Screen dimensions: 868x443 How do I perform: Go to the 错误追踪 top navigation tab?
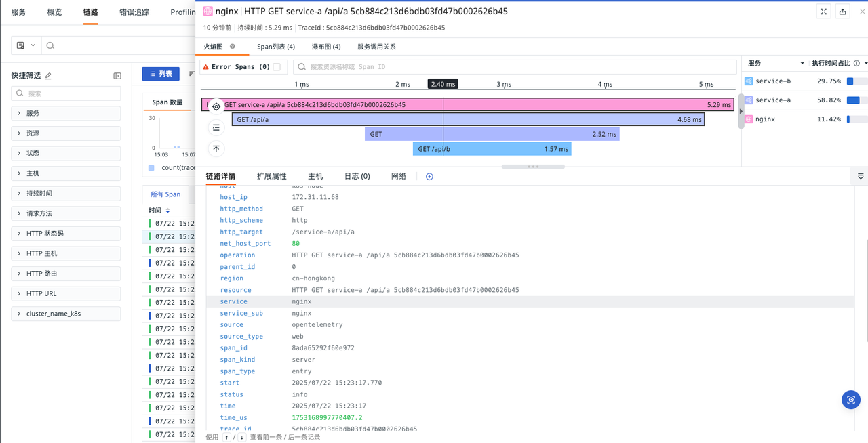[134, 12]
